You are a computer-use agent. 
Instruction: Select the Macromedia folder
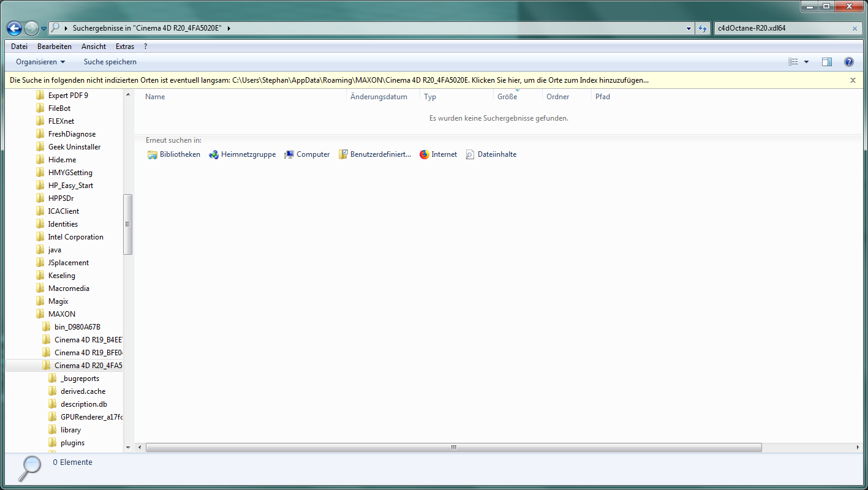coord(69,288)
